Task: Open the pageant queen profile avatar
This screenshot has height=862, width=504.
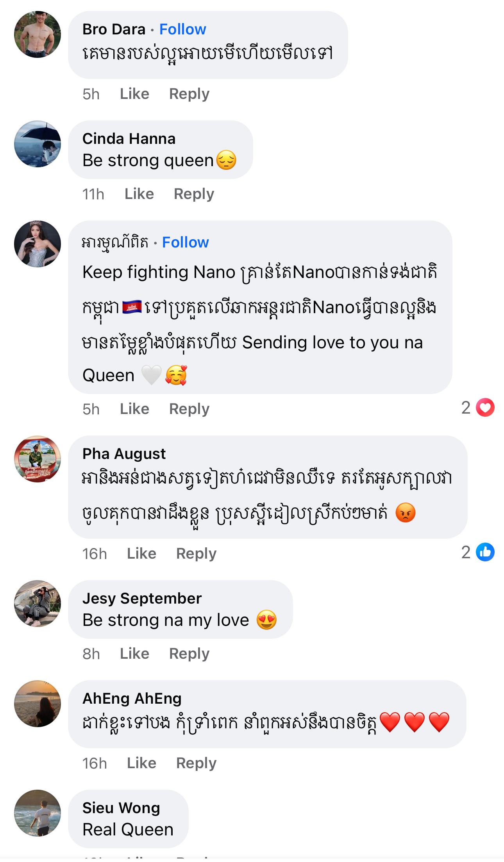Action: 38,244
